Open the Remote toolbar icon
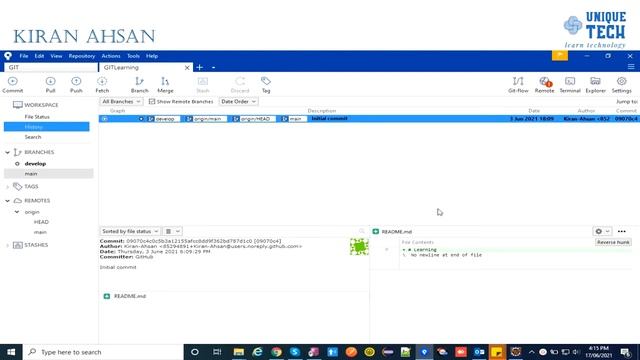 [x=544, y=85]
